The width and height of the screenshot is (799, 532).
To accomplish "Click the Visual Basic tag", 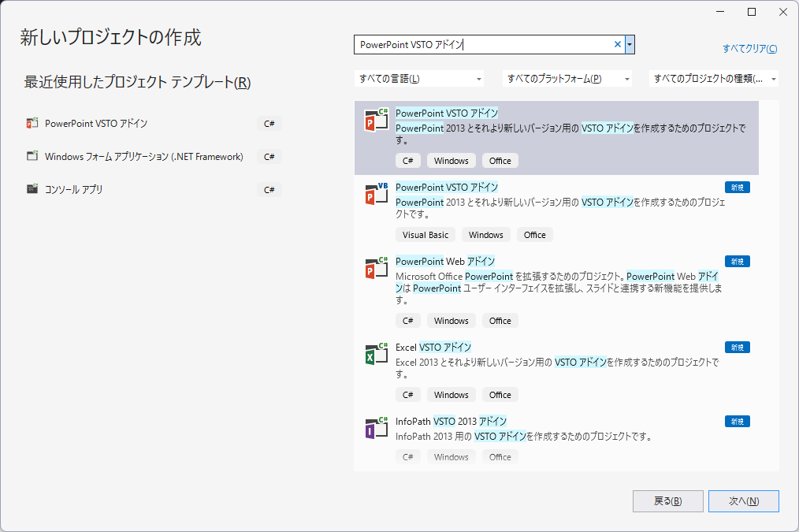I will click(426, 235).
